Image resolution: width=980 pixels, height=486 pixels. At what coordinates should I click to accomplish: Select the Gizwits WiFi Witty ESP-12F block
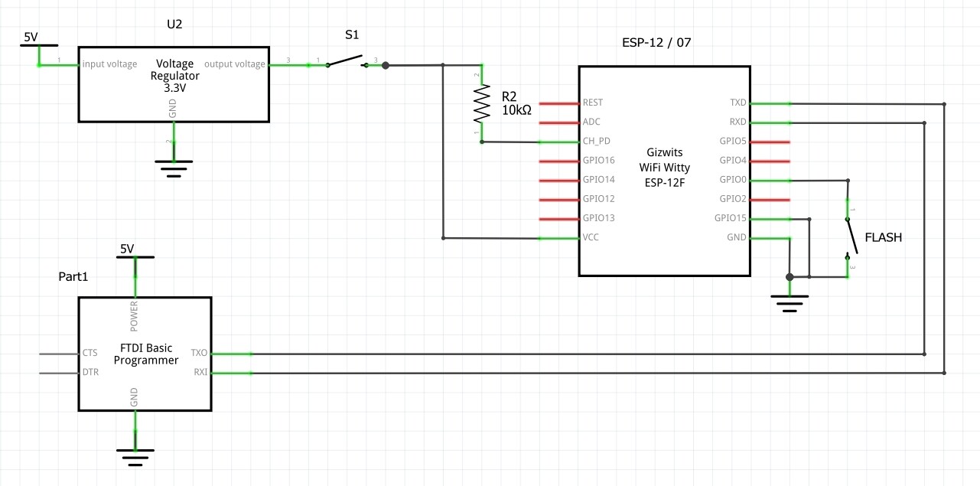664,168
